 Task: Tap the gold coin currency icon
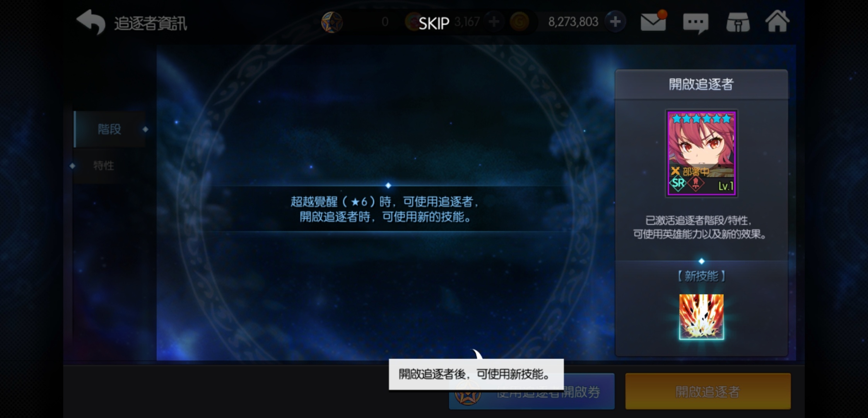[x=519, y=22]
